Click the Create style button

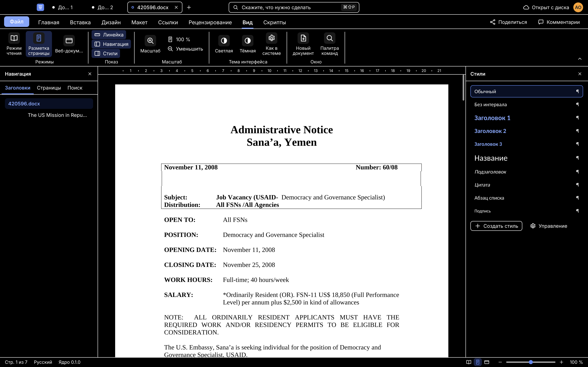496,226
